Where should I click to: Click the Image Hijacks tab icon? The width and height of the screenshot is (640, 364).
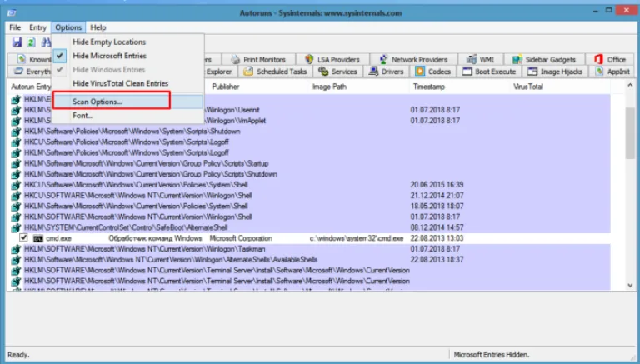coord(532,72)
